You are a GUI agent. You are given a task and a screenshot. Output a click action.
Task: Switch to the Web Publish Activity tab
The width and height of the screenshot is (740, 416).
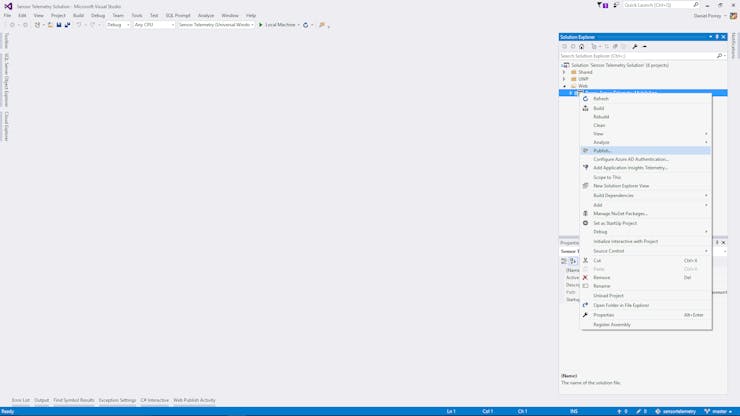(x=194, y=400)
